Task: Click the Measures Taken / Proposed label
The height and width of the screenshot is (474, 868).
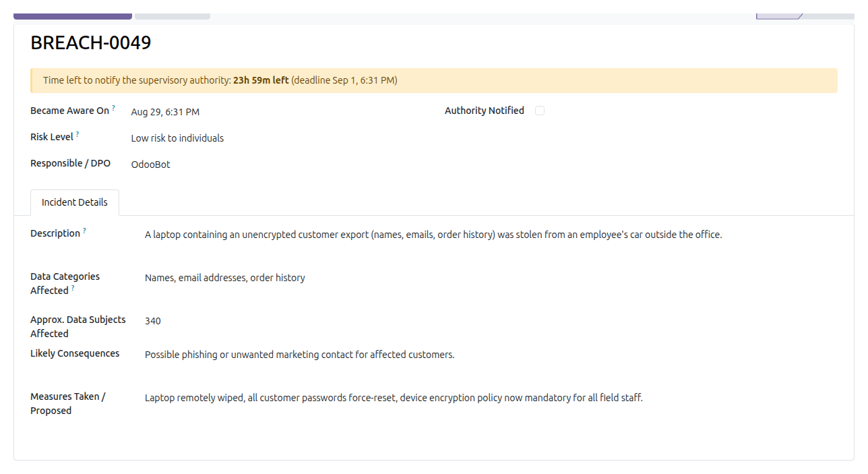Action: click(68, 403)
